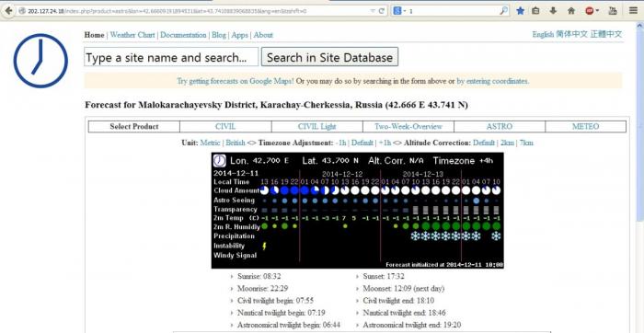The image size is (644, 333).
Task: Click Search in Site Database button
Action: coord(329,57)
